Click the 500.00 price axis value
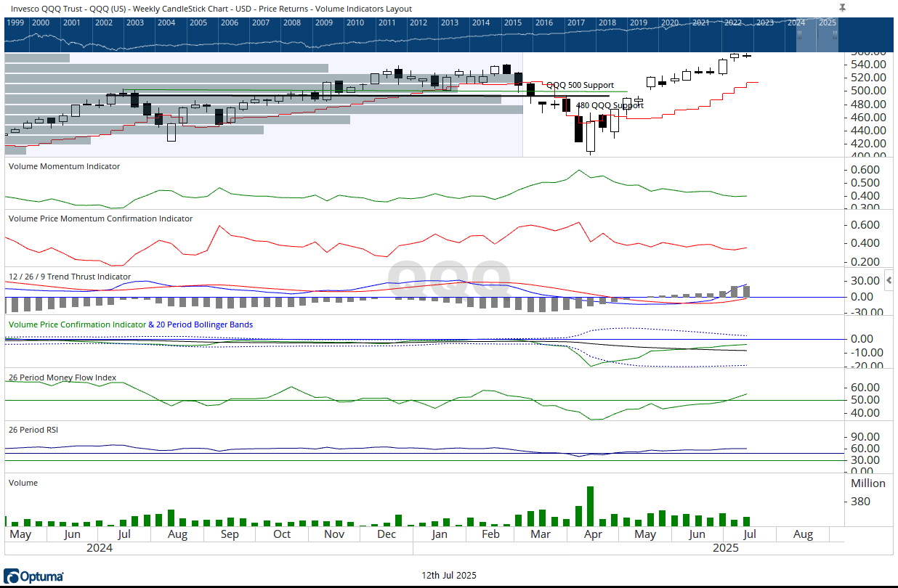This screenshot has height=588, width=898. [x=869, y=91]
